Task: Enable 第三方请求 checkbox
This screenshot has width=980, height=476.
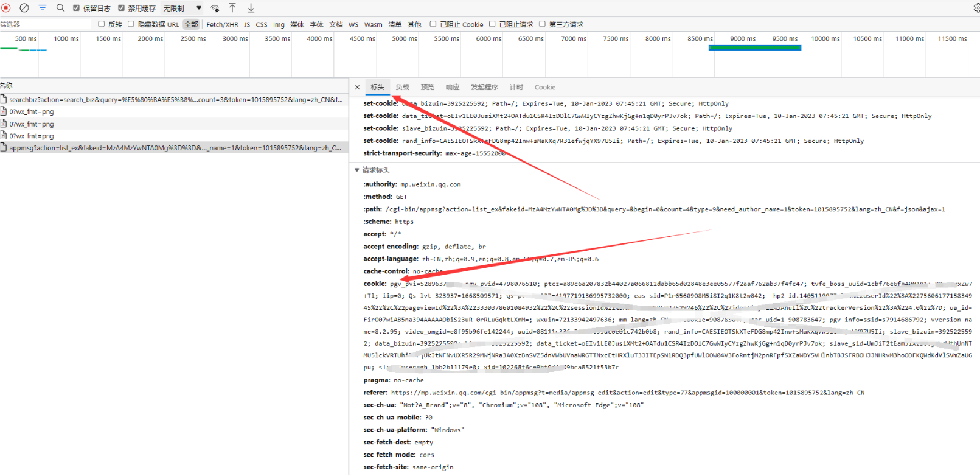Action: [x=542, y=24]
